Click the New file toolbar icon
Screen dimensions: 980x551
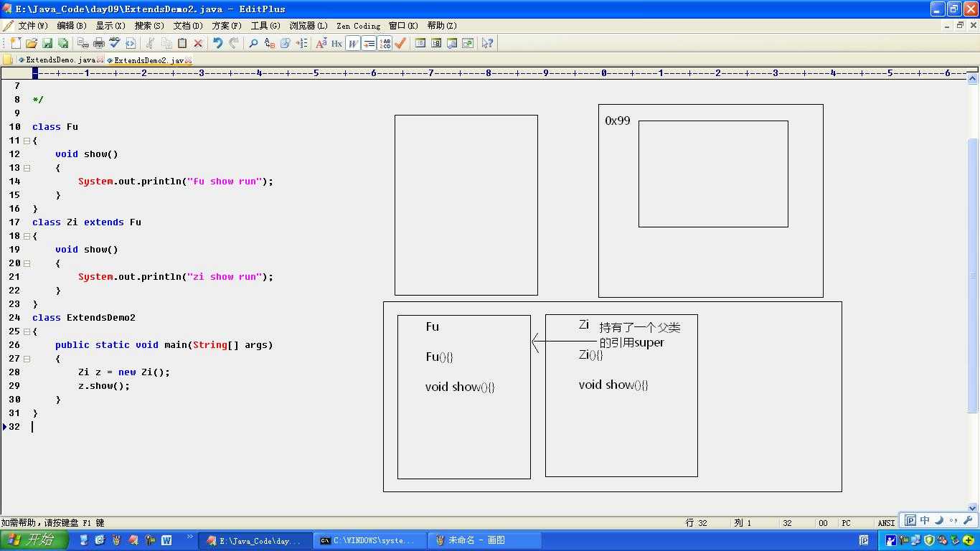(16, 43)
